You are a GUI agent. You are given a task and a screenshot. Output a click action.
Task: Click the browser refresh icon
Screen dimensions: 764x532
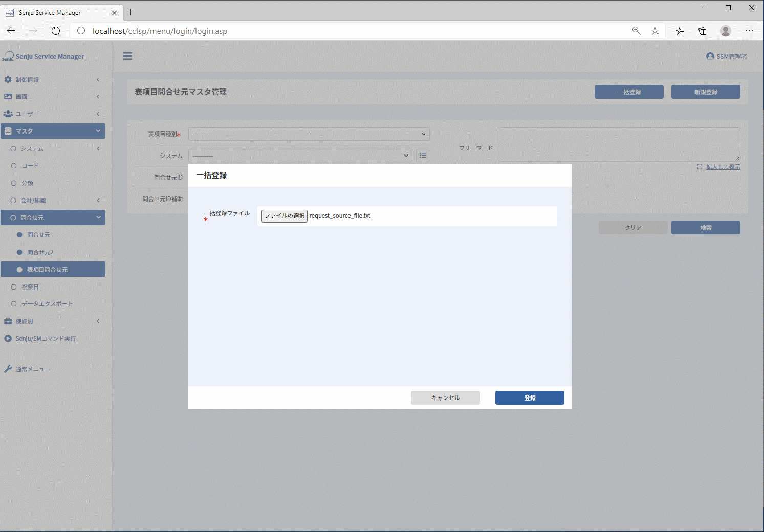coord(56,31)
